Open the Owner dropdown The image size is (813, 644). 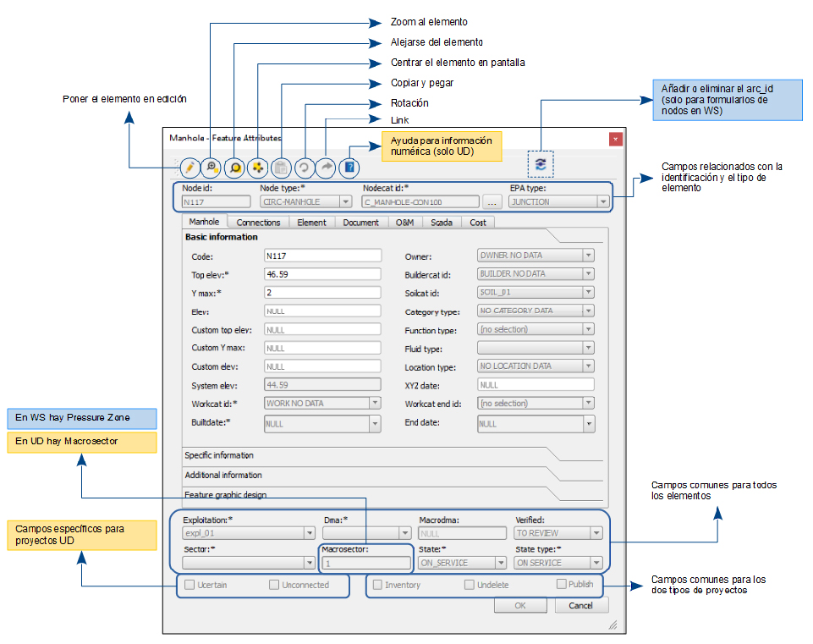point(536,256)
